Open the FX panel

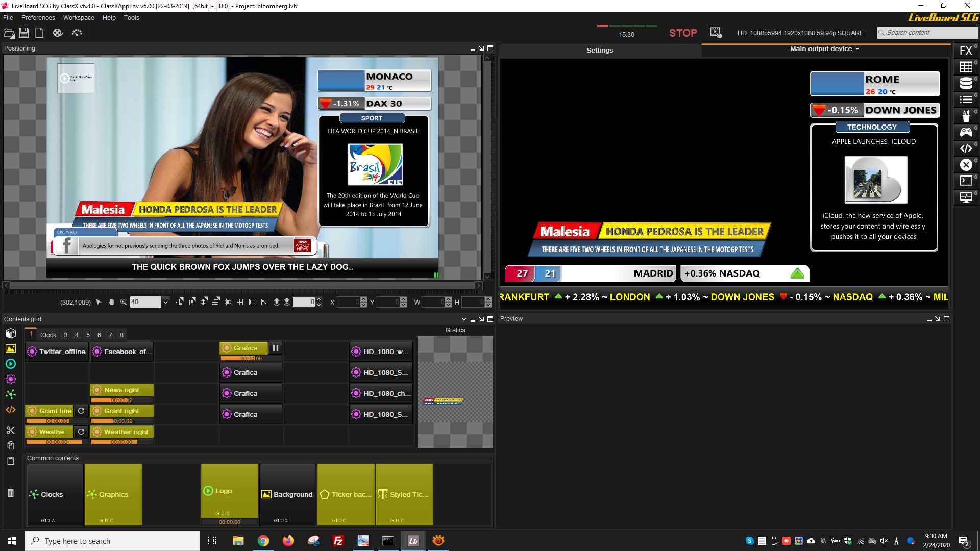pyautogui.click(x=966, y=51)
